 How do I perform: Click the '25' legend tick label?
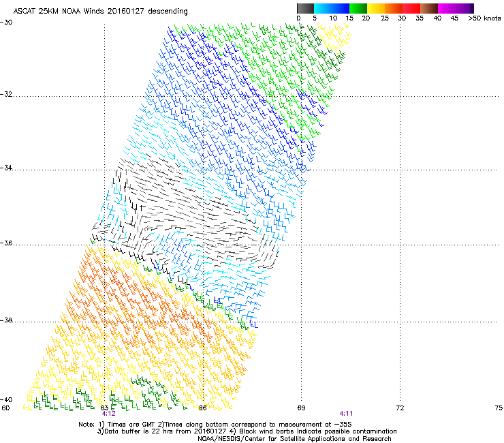(385, 18)
